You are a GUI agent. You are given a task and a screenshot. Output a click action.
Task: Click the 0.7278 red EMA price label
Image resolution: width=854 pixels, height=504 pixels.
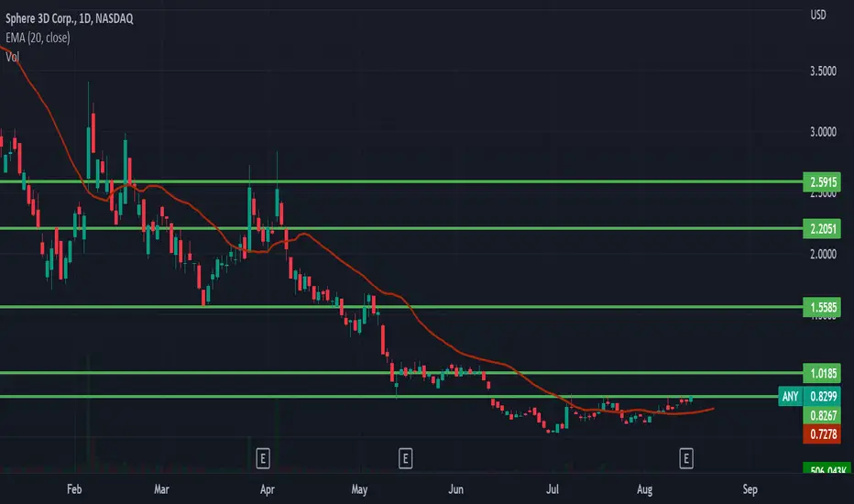822,434
